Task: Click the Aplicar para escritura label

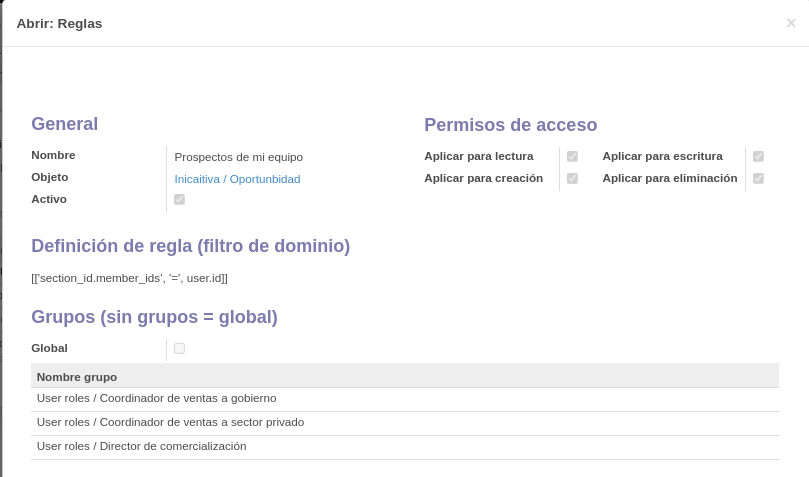Action: (662, 156)
